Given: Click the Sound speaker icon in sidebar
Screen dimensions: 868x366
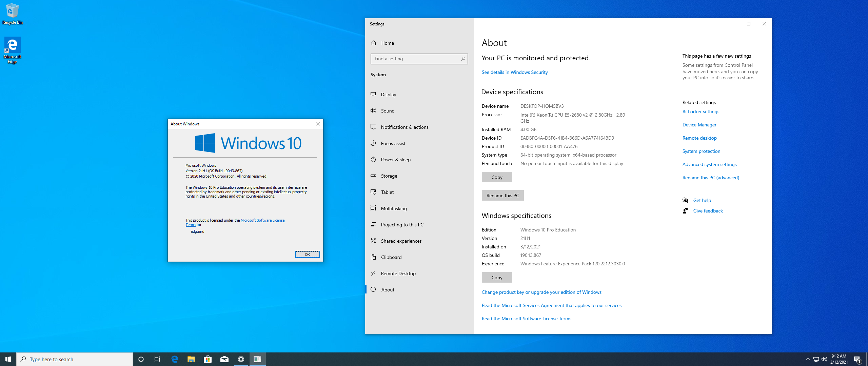Looking at the screenshot, I should click(373, 110).
